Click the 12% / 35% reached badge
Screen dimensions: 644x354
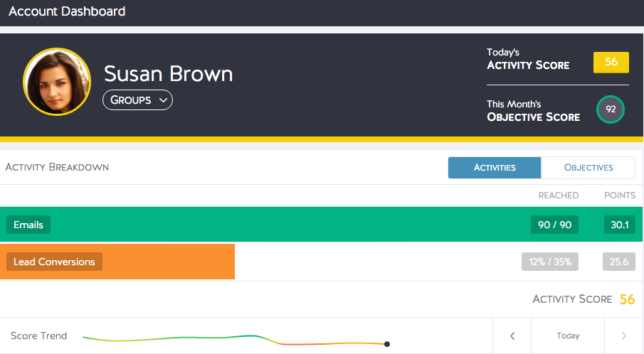click(x=550, y=262)
